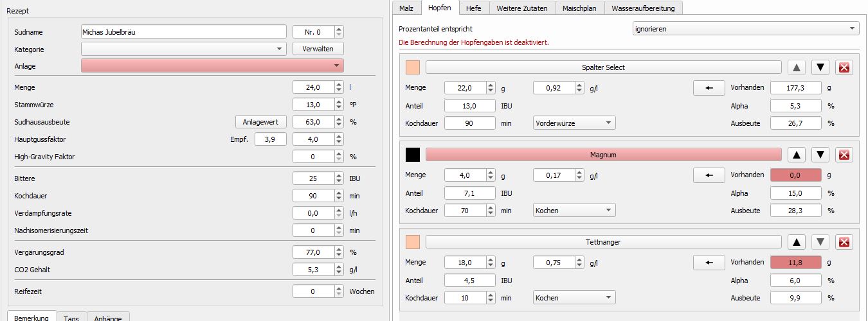868x321 pixels.
Task: Open the Prozentanteil entspricht dropdown
Action: [x=745, y=29]
